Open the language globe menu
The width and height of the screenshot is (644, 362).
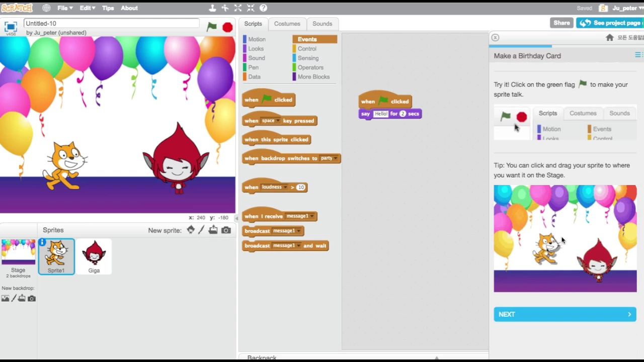tap(46, 8)
